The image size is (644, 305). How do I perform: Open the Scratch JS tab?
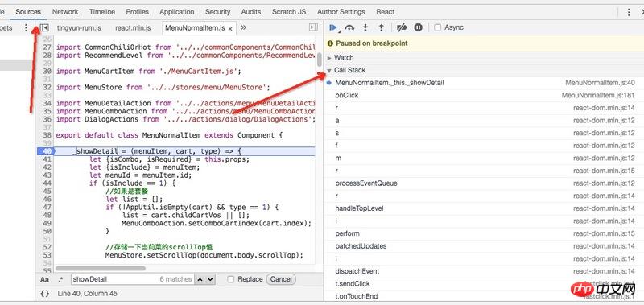click(x=289, y=12)
